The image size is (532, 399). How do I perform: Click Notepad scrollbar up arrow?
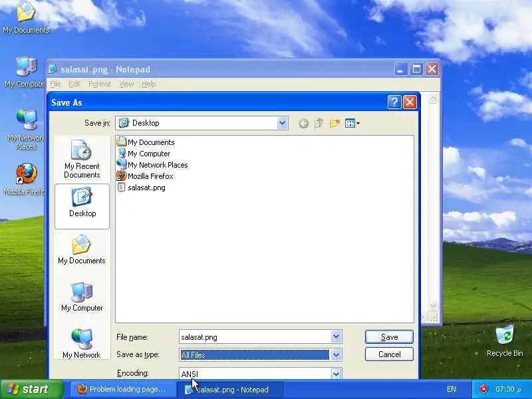click(x=434, y=98)
